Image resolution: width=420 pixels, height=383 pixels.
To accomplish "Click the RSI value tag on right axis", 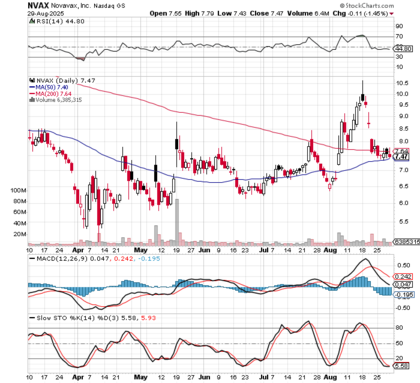I will tap(403, 49).
